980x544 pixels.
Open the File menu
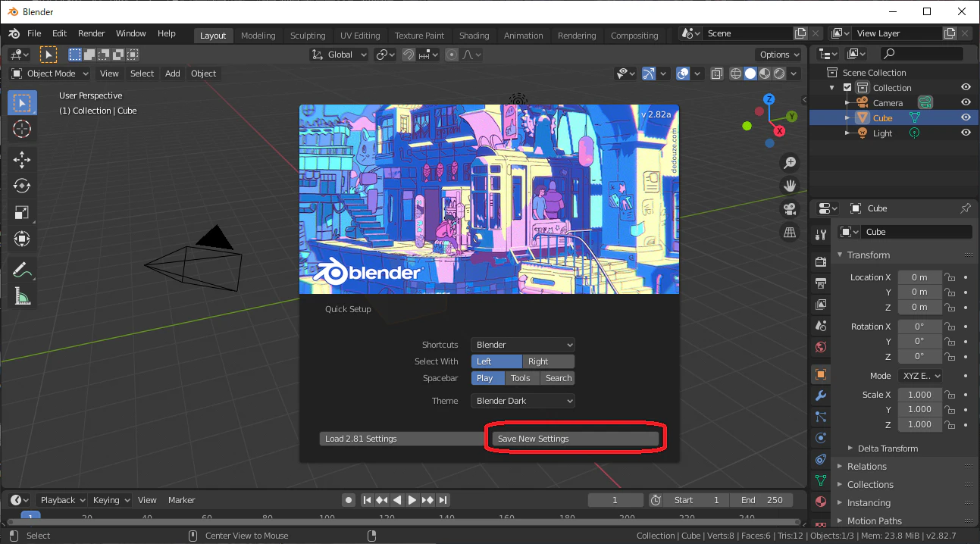34,33
